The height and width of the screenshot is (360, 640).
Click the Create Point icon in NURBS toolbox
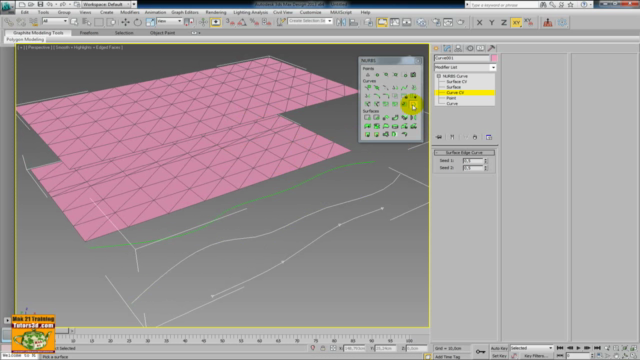coord(368,75)
